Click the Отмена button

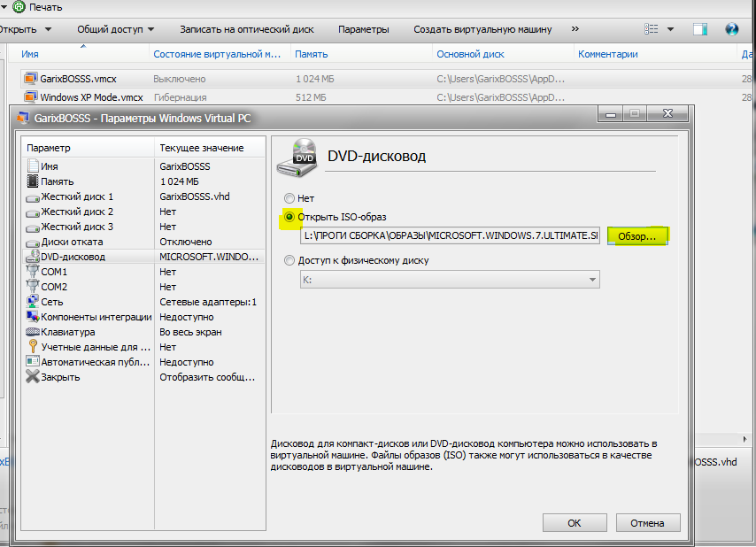click(x=647, y=523)
